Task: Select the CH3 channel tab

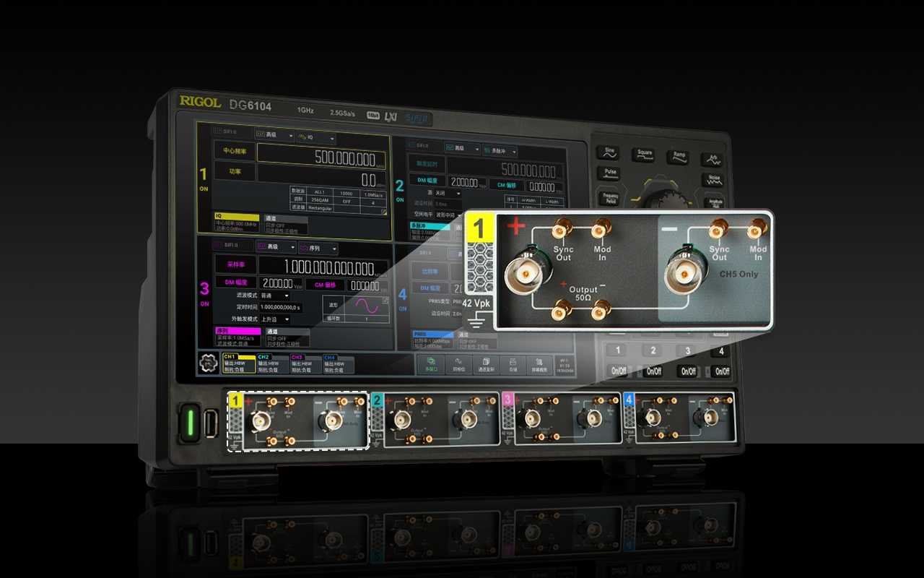Action: point(305,364)
